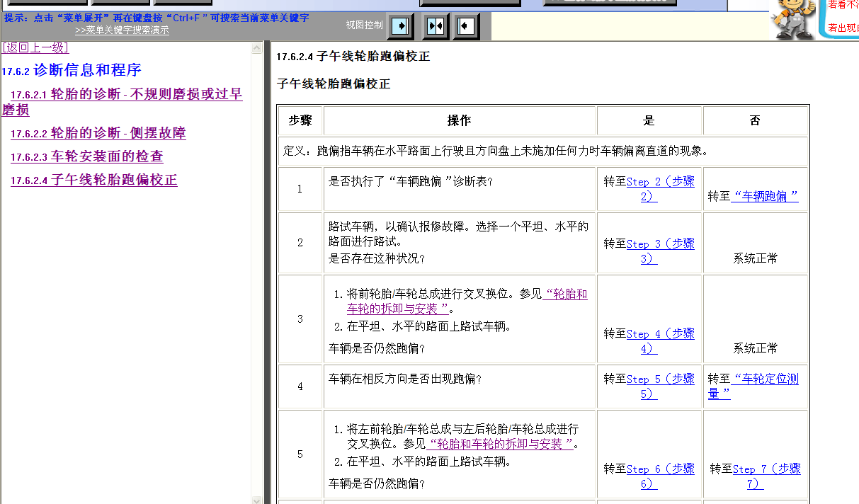The image size is (859, 504).
Task: Click step number 3 cell
Action: click(300, 319)
